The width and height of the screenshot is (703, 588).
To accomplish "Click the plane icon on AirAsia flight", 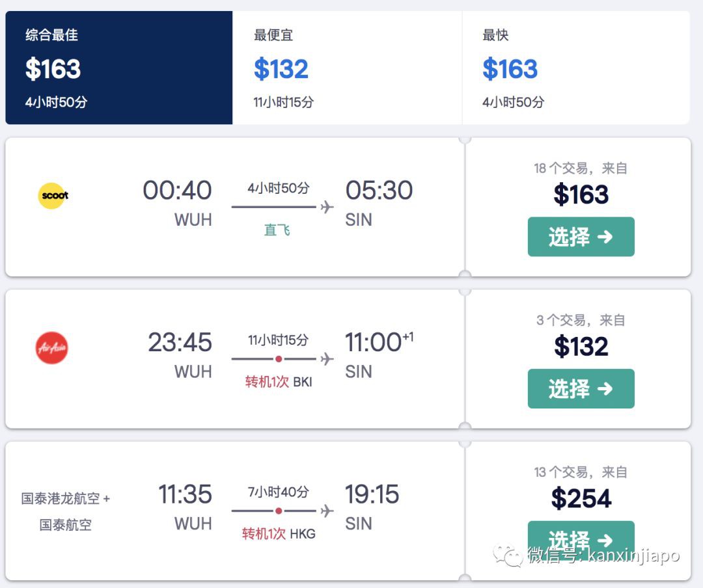I will point(327,359).
